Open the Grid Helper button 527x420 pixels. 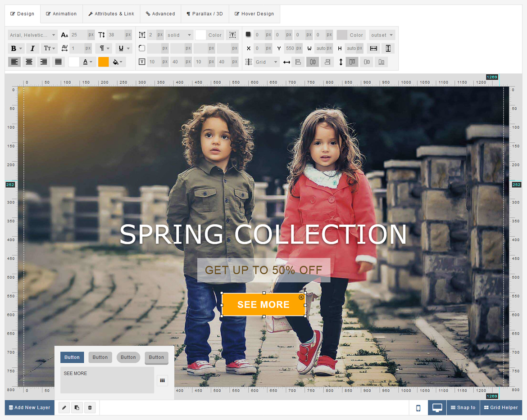pos(500,408)
